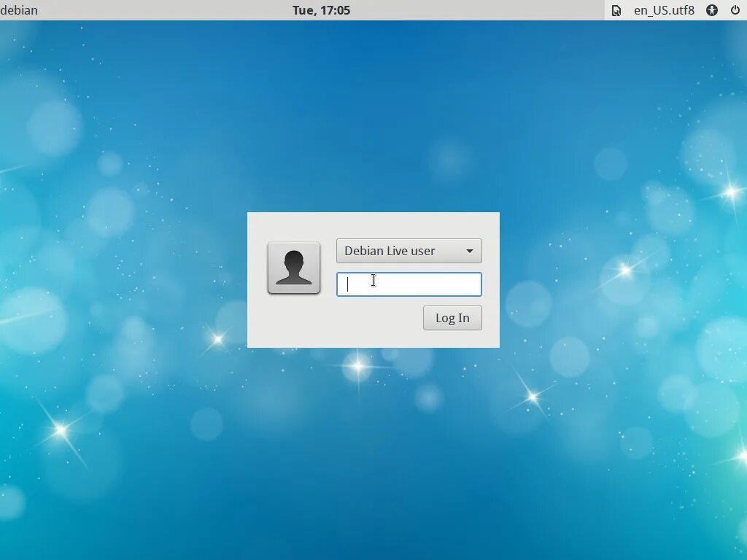
Task: Open the power menu icon
Action: click(735, 10)
